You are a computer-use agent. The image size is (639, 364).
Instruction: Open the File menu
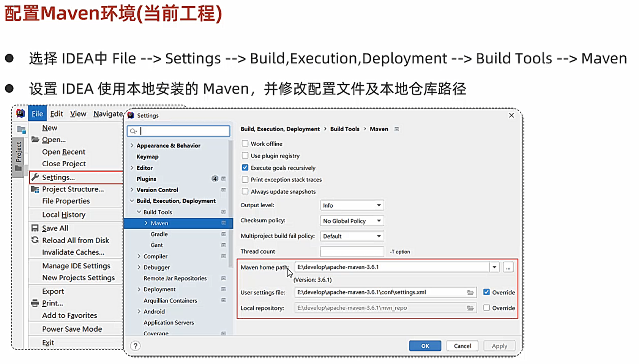pos(37,113)
